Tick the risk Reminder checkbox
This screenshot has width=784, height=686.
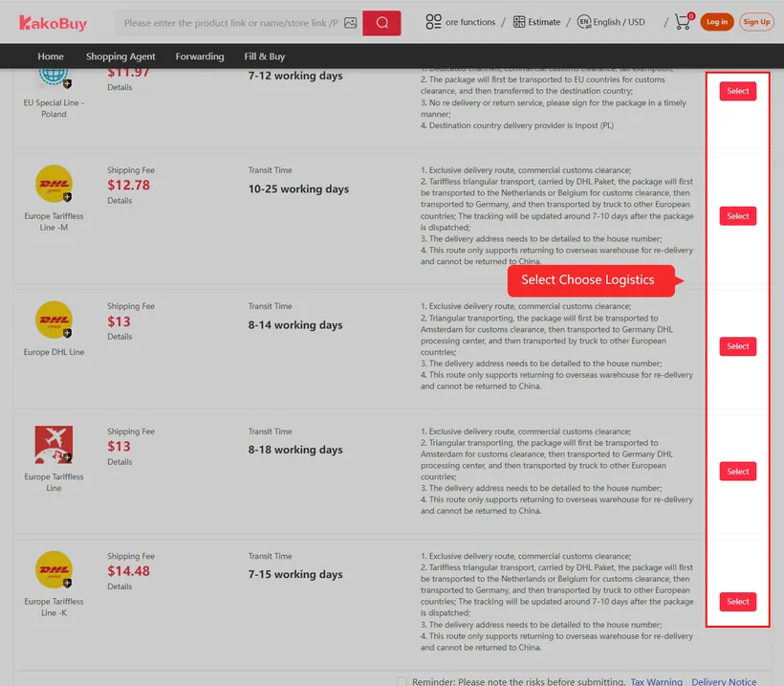pyautogui.click(x=402, y=681)
